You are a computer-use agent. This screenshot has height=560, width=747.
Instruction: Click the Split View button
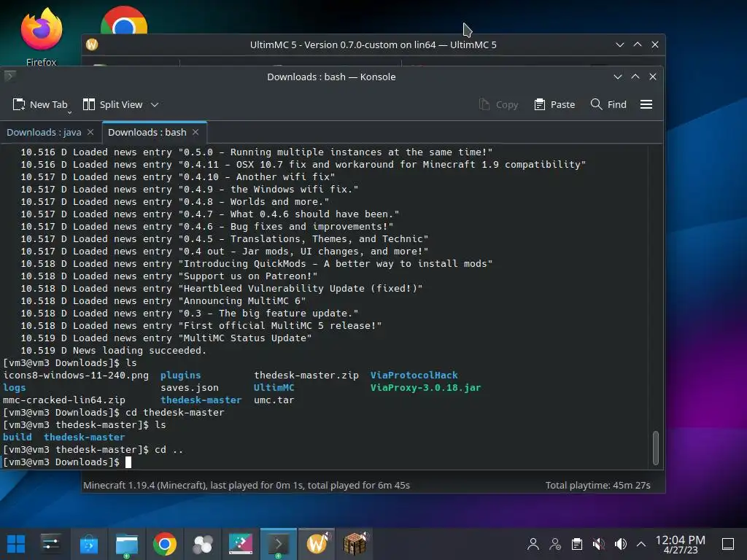pyautogui.click(x=113, y=104)
